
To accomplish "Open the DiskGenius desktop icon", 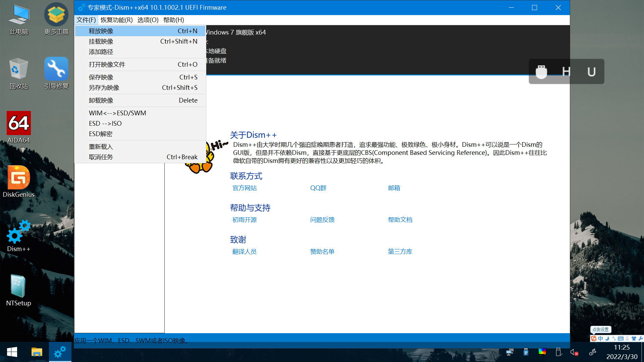I will pyautogui.click(x=19, y=178).
